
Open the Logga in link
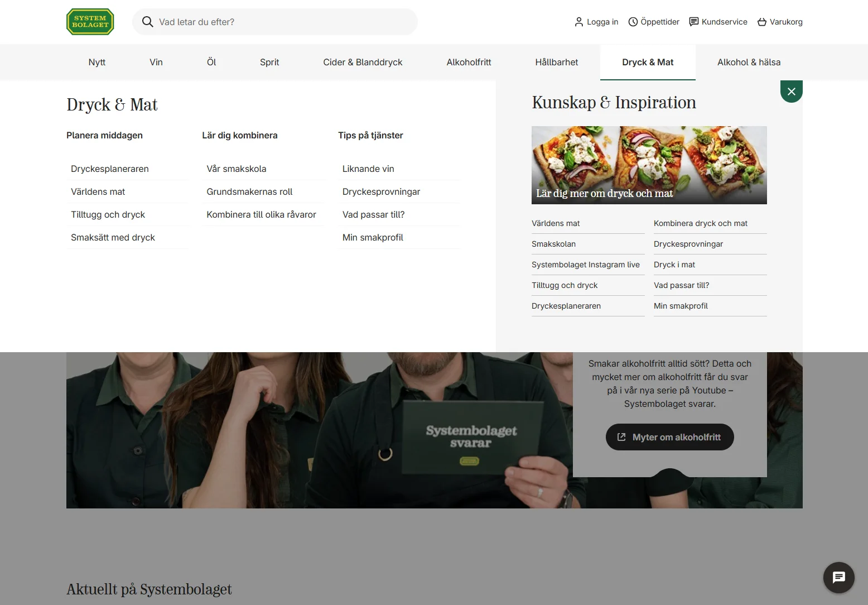point(596,22)
